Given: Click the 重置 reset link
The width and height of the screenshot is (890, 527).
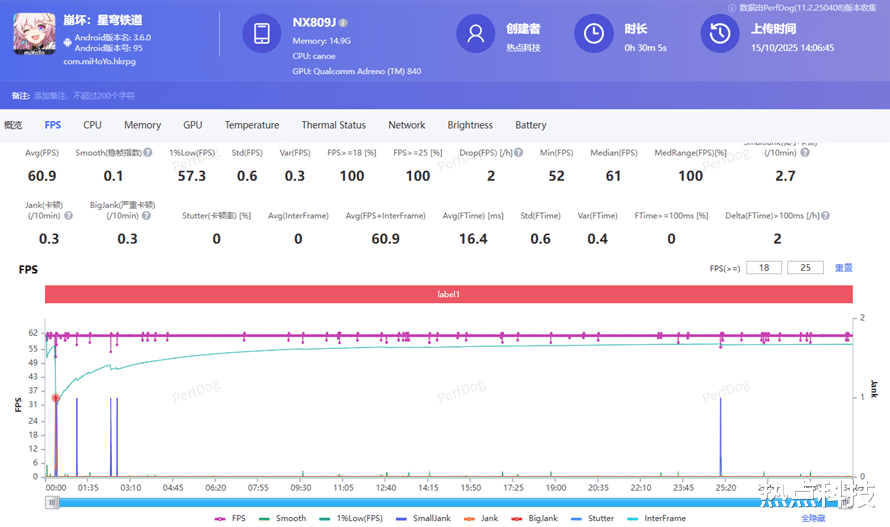Looking at the screenshot, I should click(x=843, y=268).
